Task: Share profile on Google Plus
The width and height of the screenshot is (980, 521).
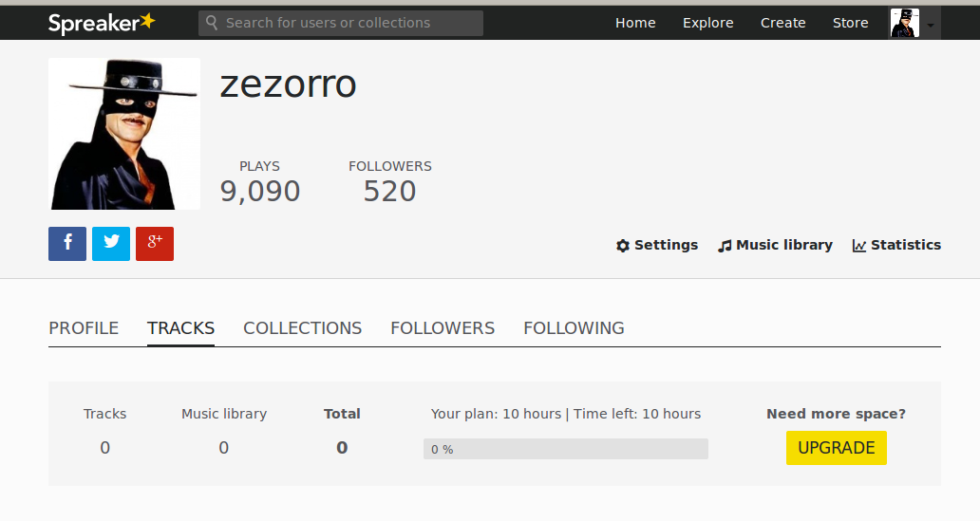Action: 155,244
